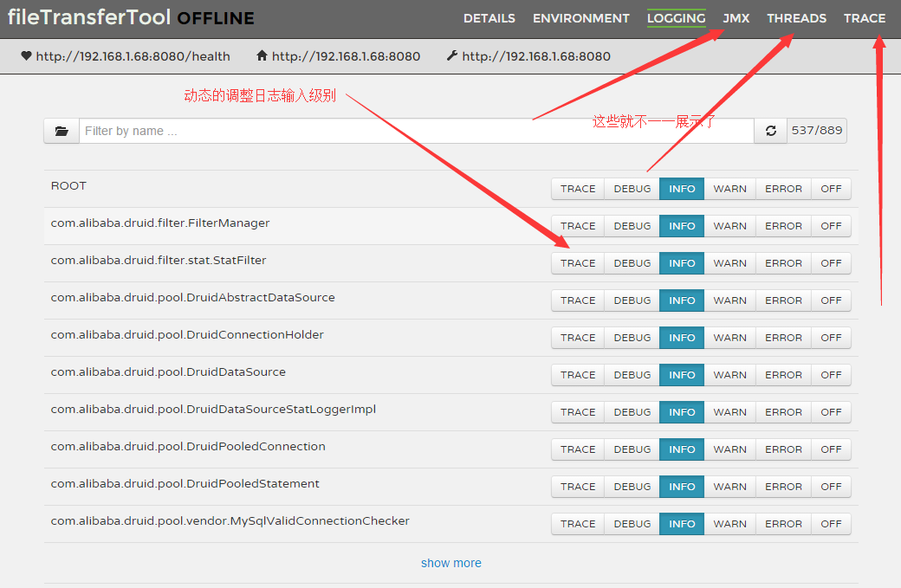Switch to the LOGGING tab
Viewport: 901px width, 588px height.
coord(677,18)
